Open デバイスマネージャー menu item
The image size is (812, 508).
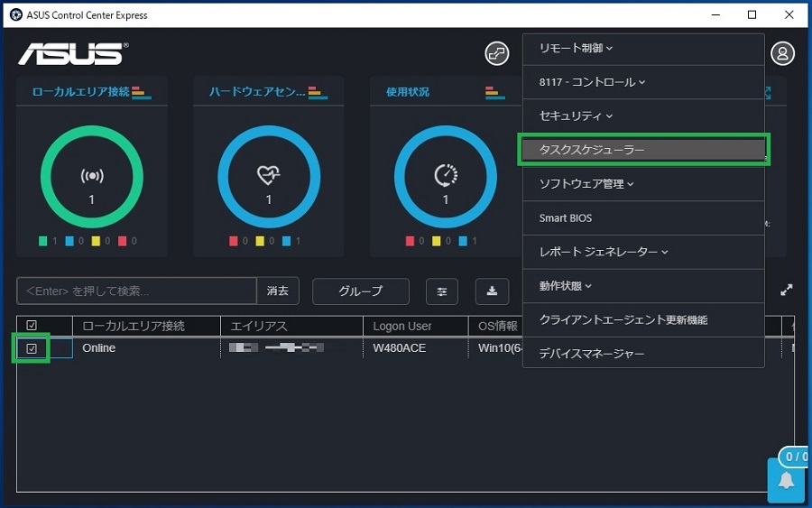(x=592, y=354)
